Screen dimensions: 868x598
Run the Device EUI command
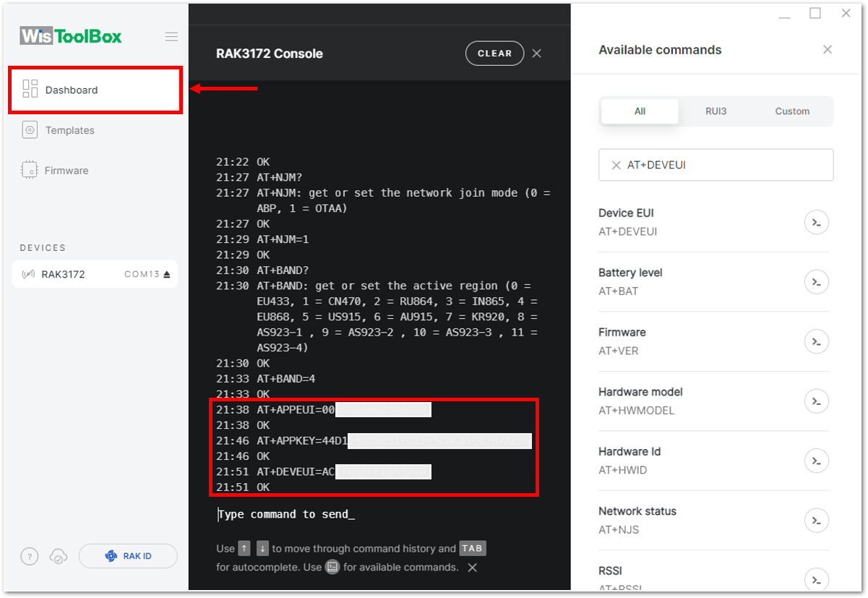(816, 222)
